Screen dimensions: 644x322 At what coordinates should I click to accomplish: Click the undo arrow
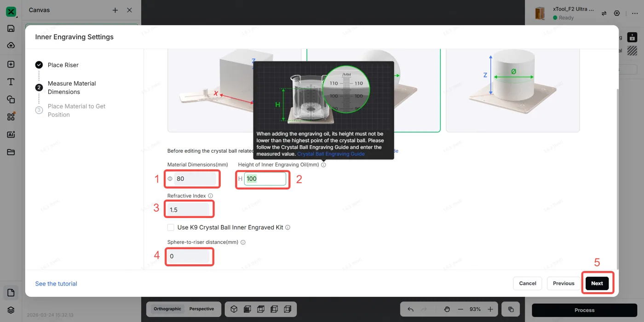[x=410, y=309]
